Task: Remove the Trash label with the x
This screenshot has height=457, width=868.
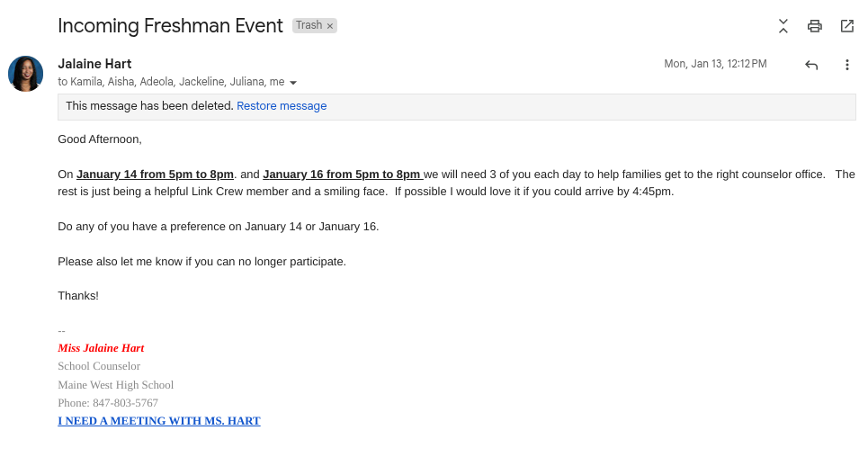Action: click(330, 26)
